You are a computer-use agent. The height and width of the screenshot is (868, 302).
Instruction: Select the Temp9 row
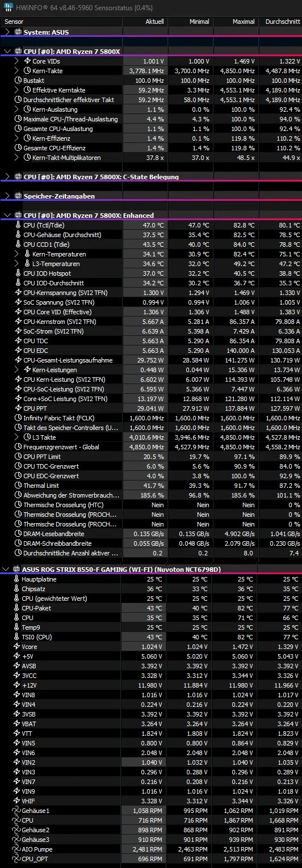click(151, 627)
